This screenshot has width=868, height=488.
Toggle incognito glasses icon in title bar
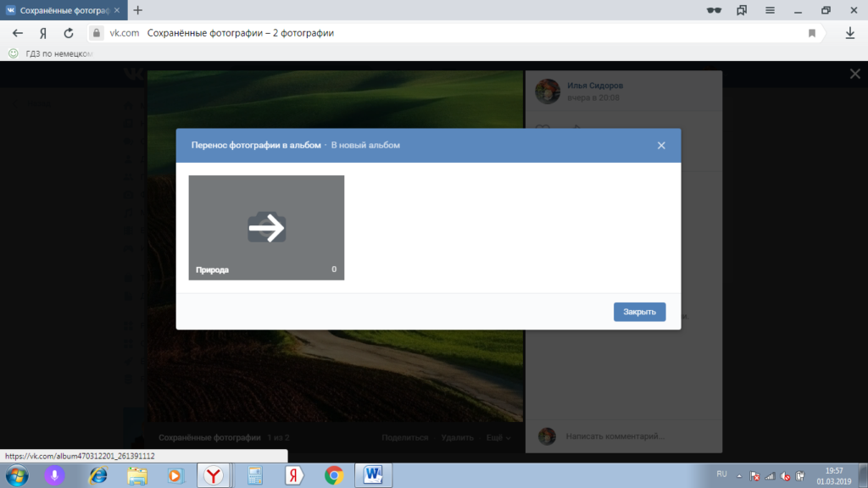coord(714,10)
